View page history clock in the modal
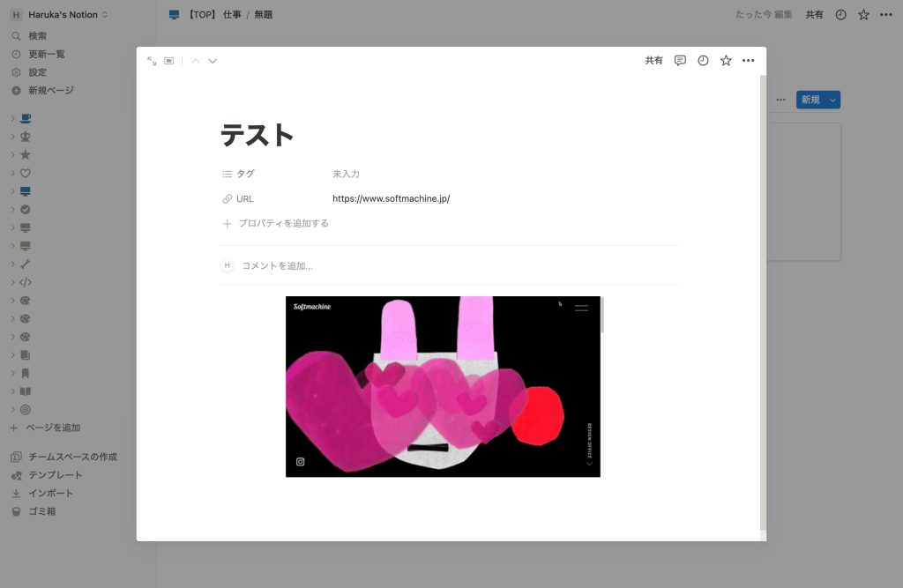Viewport: 903px width, 588px height. tap(703, 61)
